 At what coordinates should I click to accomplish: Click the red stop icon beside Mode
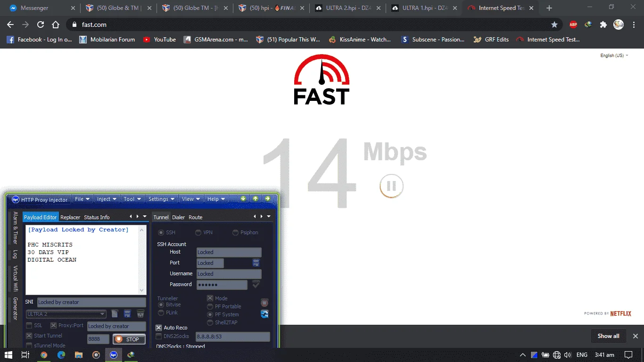click(264, 303)
